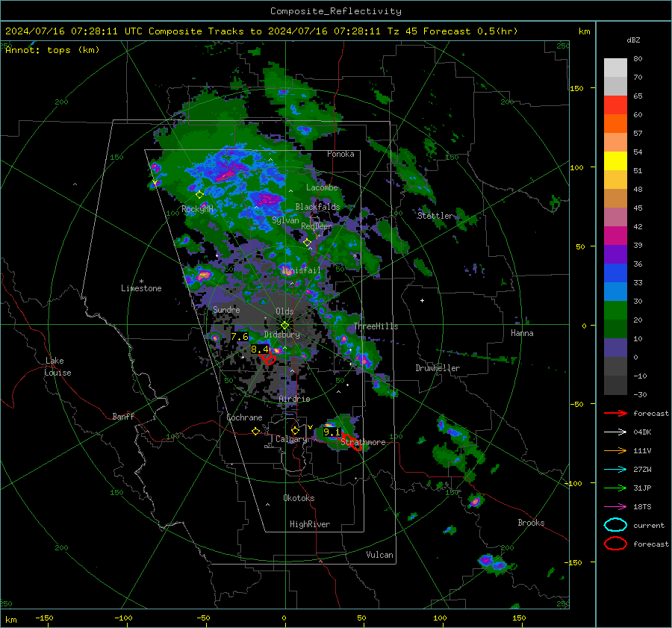
Task: Click the storm top label 9.1
Action: coord(332,432)
